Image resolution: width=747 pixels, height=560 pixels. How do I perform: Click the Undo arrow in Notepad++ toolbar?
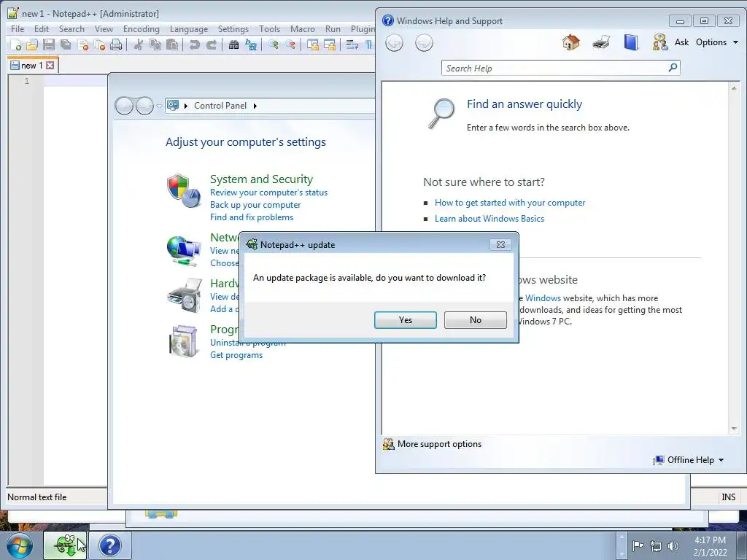194,44
